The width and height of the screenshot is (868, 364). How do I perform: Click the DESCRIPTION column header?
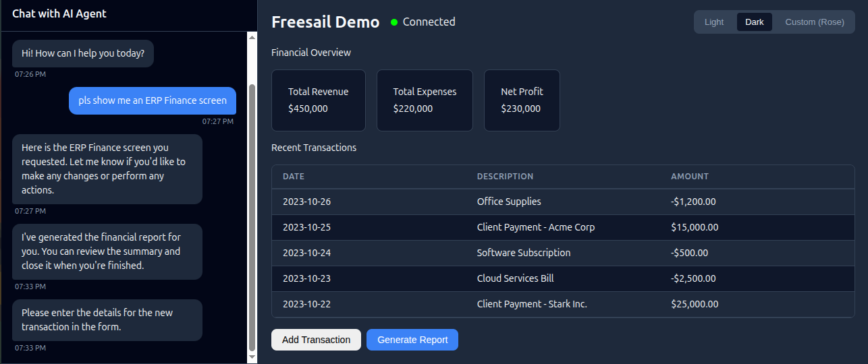click(x=505, y=177)
